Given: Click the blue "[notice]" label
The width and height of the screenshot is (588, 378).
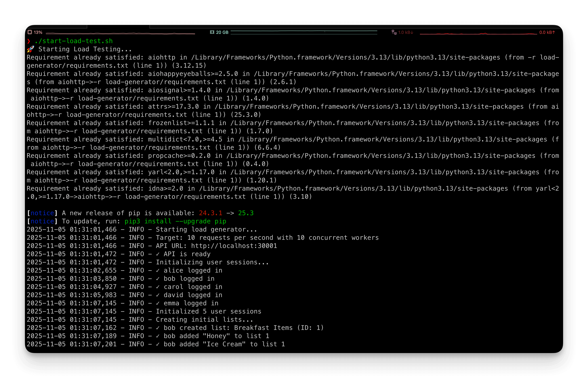Looking at the screenshot, I should [42, 213].
